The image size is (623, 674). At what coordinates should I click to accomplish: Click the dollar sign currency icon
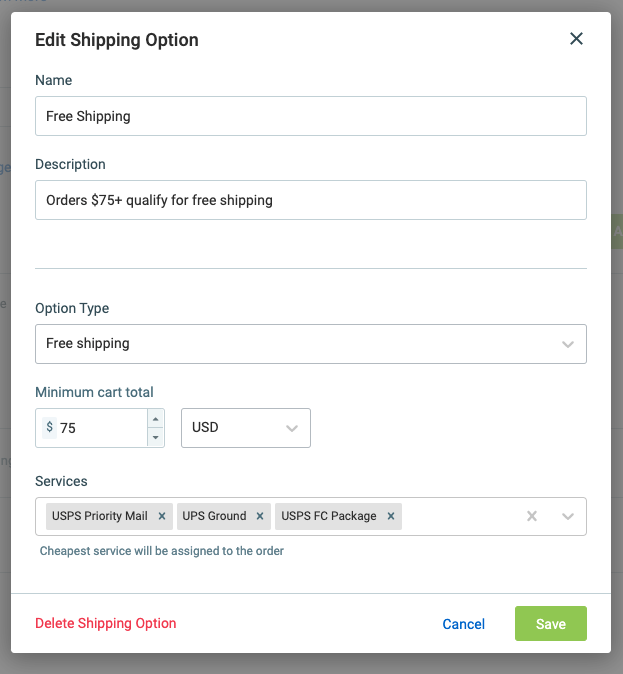click(49, 427)
